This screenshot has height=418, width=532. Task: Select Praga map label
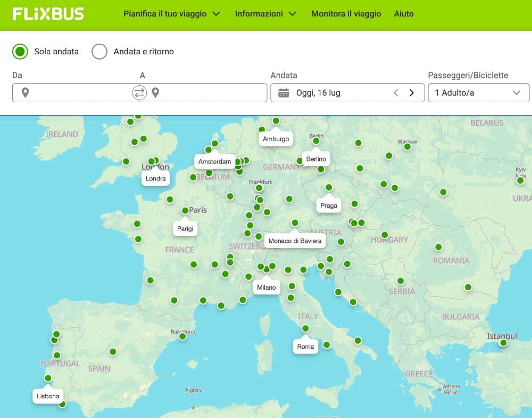[329, 206]
